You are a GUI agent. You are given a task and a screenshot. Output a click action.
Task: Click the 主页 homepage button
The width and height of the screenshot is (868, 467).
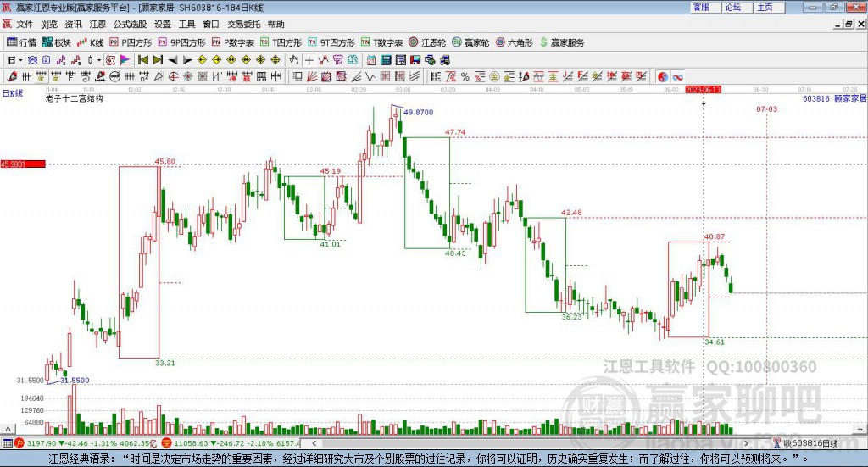[x=770, y=7]
